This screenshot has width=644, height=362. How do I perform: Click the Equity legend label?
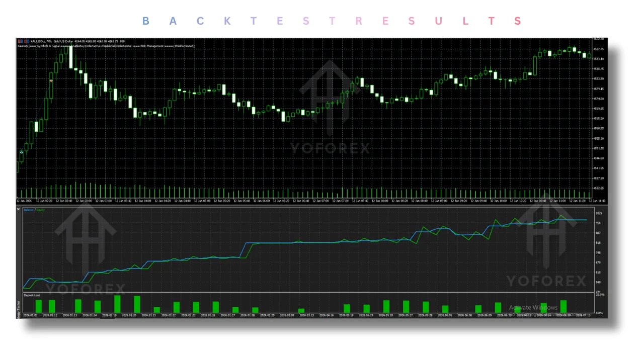pos(40,210)
